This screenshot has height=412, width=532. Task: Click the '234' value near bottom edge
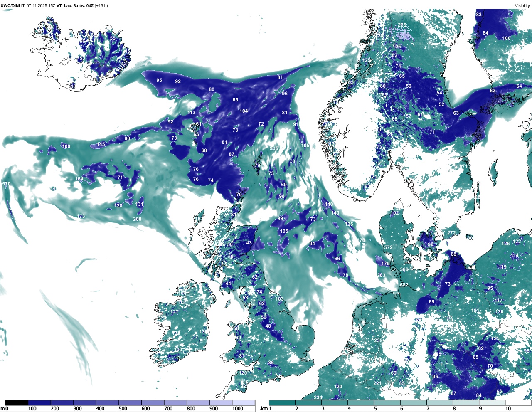pyautogui.click(x=318, y=397)
